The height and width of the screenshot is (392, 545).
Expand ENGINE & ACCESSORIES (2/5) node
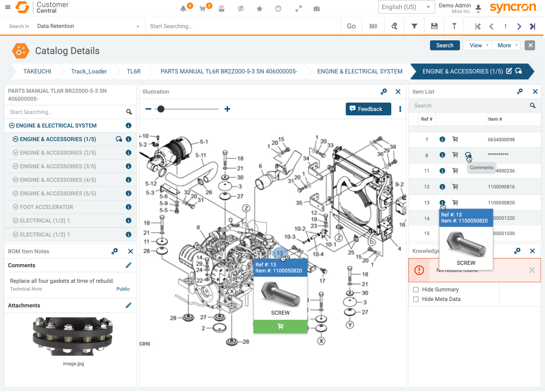pyautogui.click(x=15, y=153)
